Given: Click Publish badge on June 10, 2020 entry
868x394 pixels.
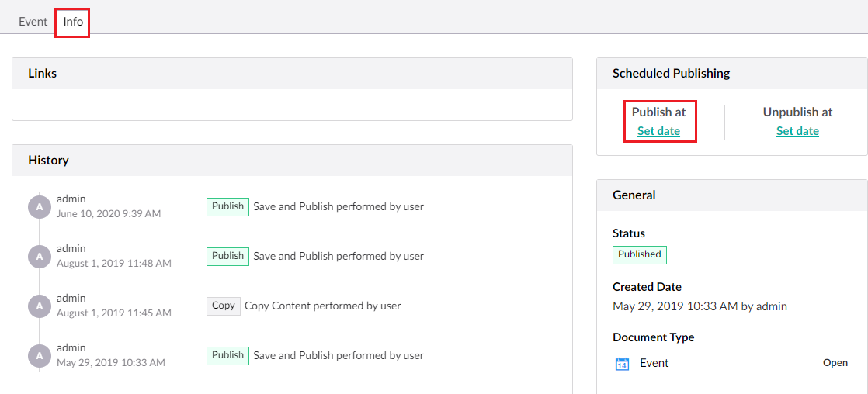Looking at the screenshot, I should tap(227, 206).
